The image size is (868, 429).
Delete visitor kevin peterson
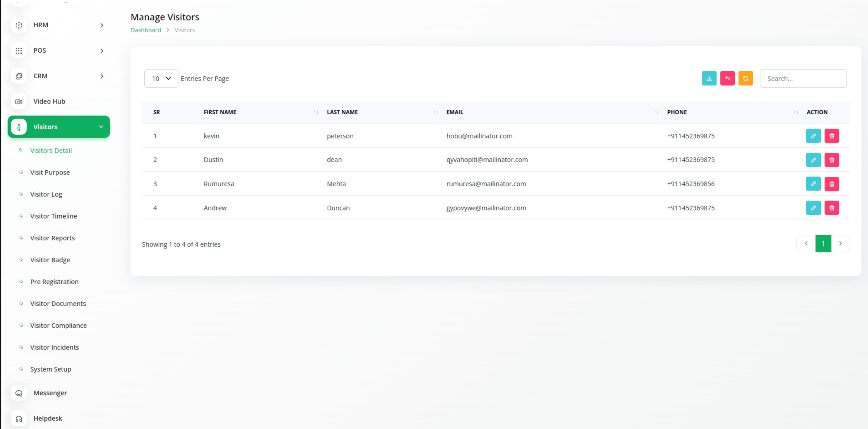(832, 136)
